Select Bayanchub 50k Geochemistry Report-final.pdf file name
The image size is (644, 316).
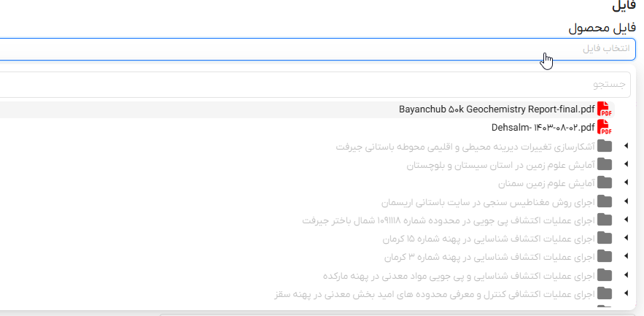[496, 109]
